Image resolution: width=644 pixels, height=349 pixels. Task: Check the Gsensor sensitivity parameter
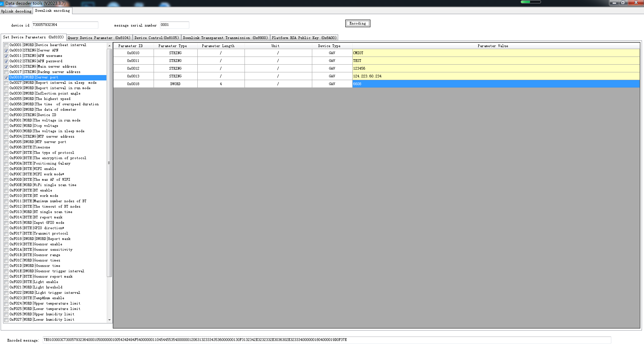click(6, 250)
